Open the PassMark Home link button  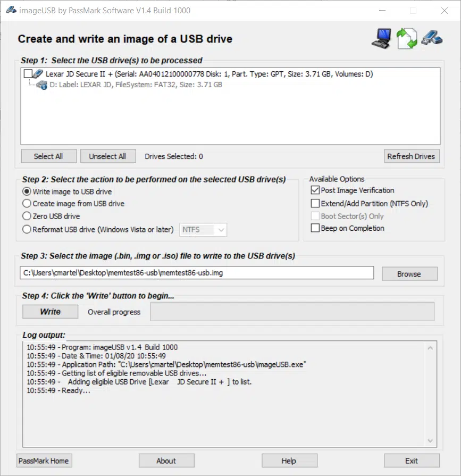pyautogui.click(x=44, y=461)
